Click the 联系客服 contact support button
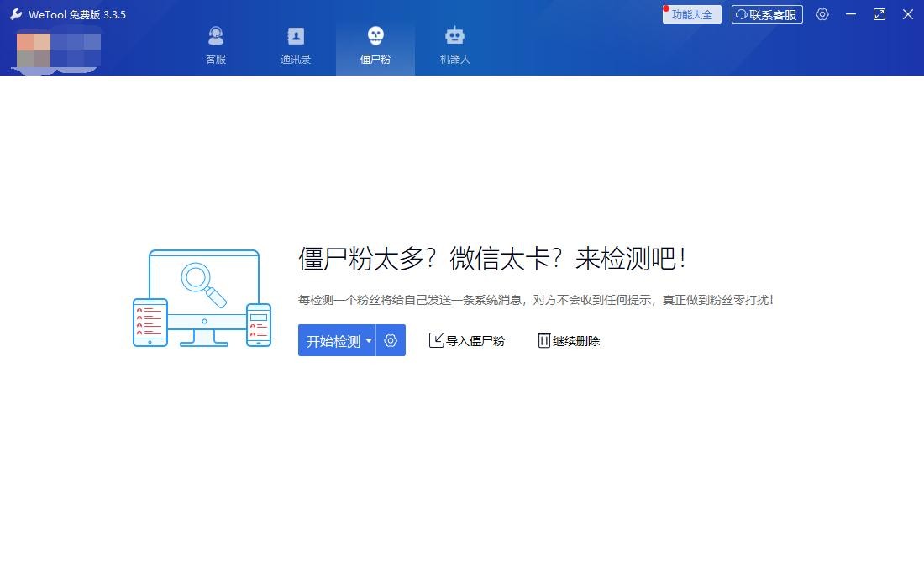 tap(767, 15)
